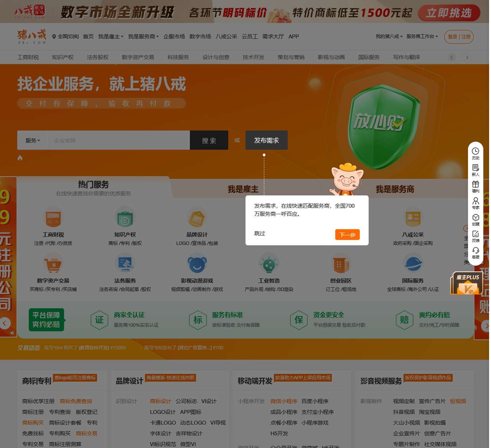Open the 创题 cube sidebar icon

coord(475,220)
